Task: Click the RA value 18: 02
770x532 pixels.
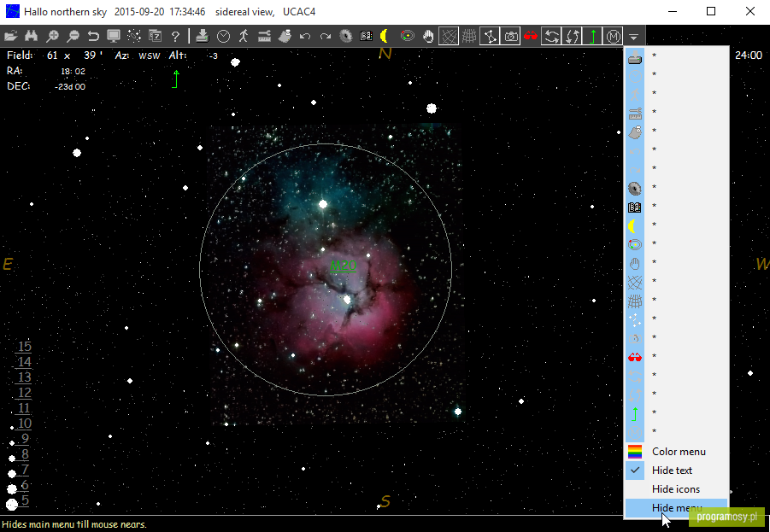Action: pos(73,71)
